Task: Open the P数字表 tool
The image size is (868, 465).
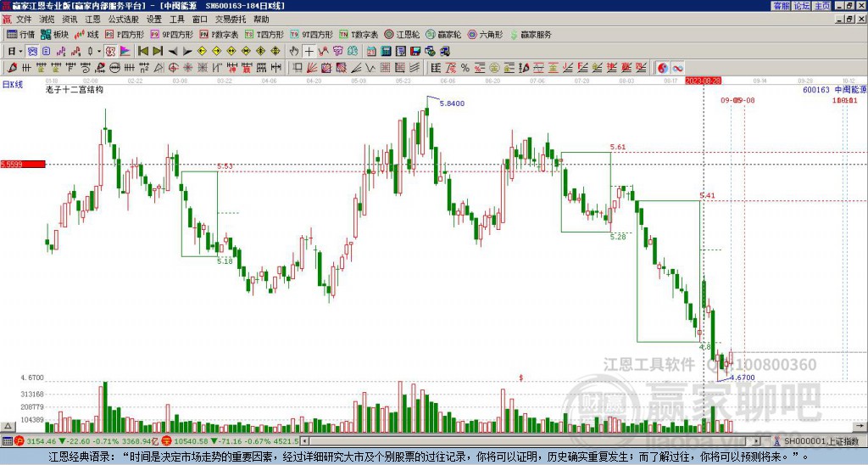Action: [x=219, y=34]
